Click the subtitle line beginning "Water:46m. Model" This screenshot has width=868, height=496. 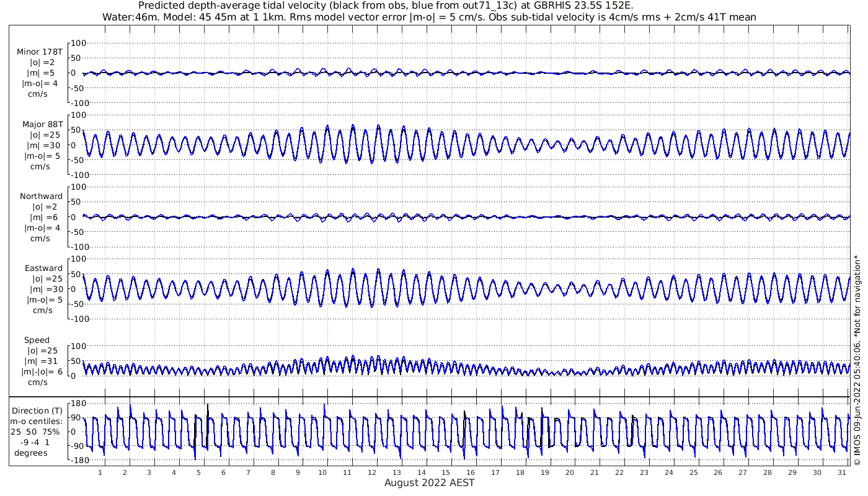pyautogui.click(x=429, y=17)
